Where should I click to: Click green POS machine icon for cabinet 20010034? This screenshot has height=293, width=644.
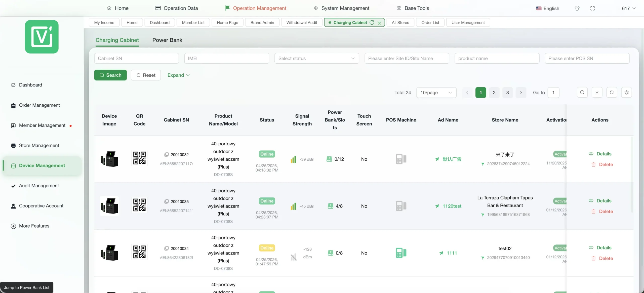(401, 253)
